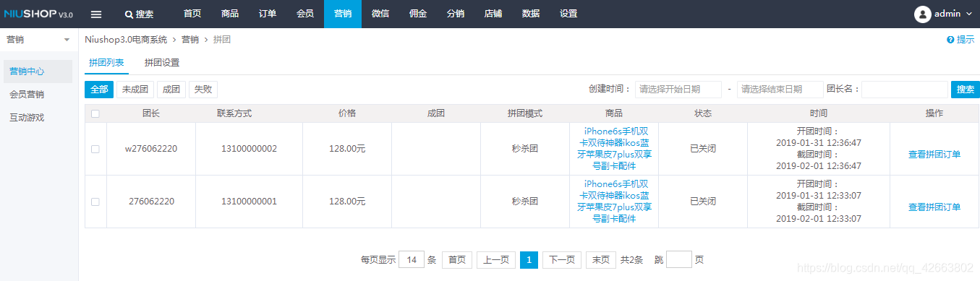Open iPhone6s product link in w276062220 row

pyautogui.click(x=614, y=149)
